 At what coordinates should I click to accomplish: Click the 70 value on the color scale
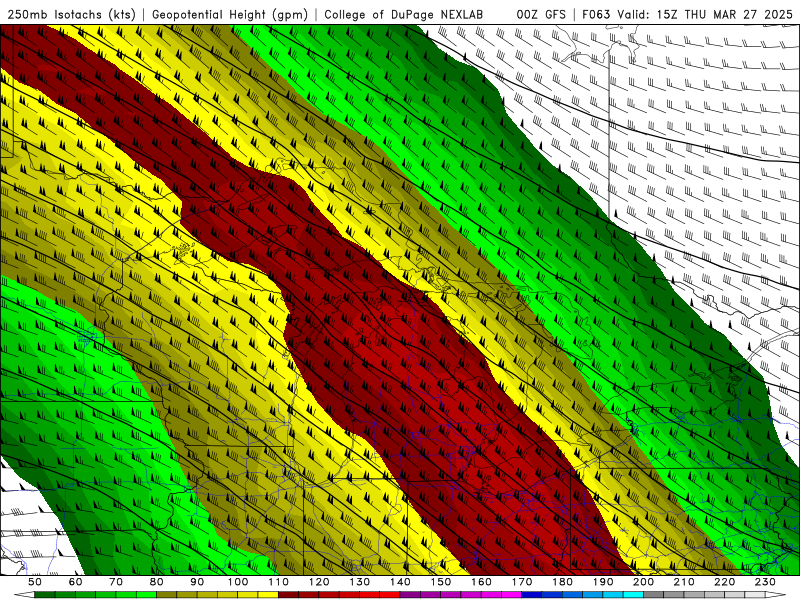tap(116, 582)
